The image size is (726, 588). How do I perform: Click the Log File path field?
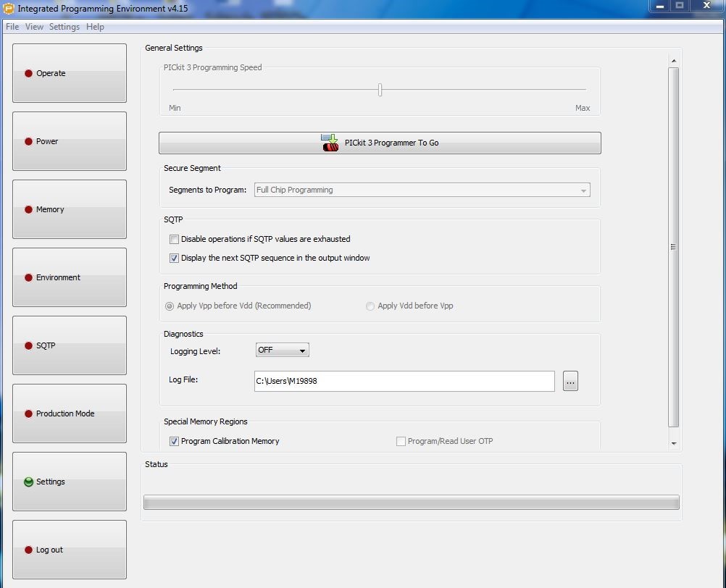coord(404,381)
